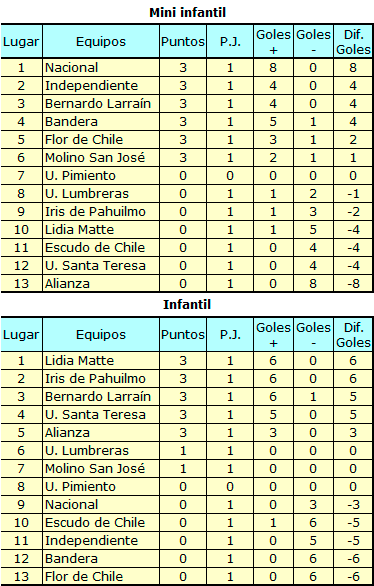Click Independiente in the Mini infantil table

[x=92, y=86]
